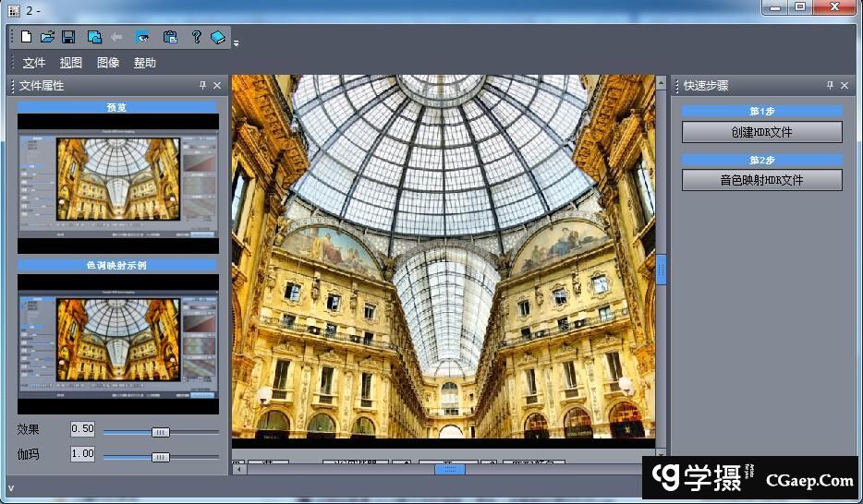
Task: Expand the toolbar options overflow arrow
Action: (236, 42)
